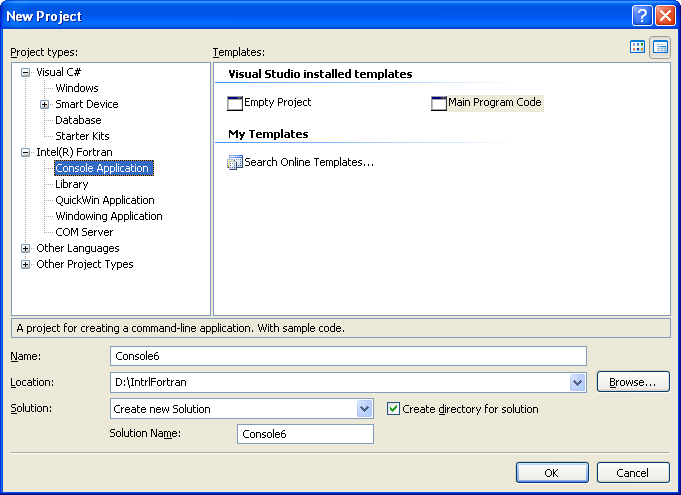The width and height of the screenshot is (681, 495).
Task: Open the Location dropdown arrow
Action: point(577,383)
